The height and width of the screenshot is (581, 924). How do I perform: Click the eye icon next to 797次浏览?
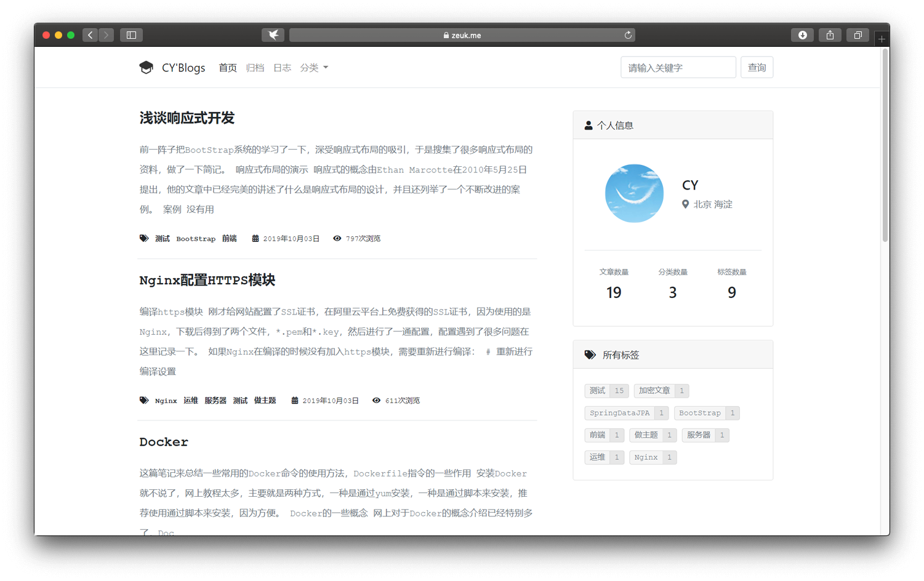[337, 238]
